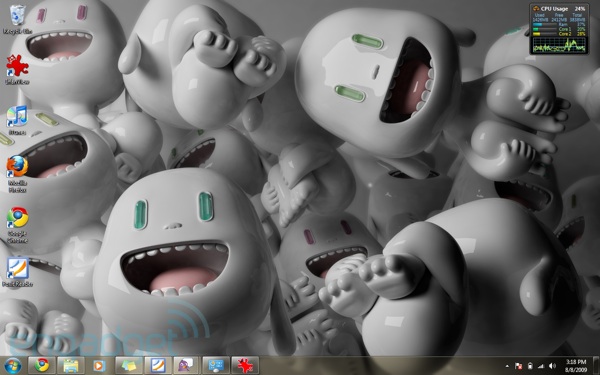Switch to Foxit Reader taskbar button
The height and width of the screenshot is (375, 600).
(158, 365)
